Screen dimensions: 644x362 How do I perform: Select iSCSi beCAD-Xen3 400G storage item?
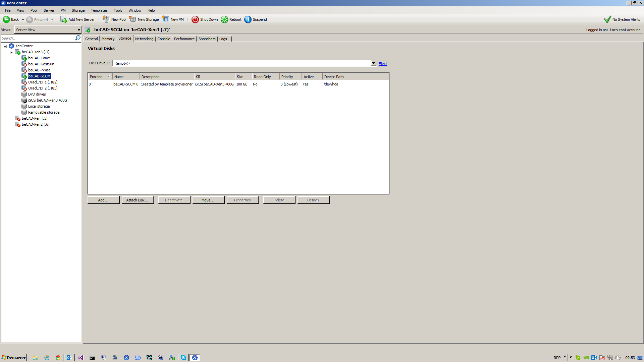(47, 100)
